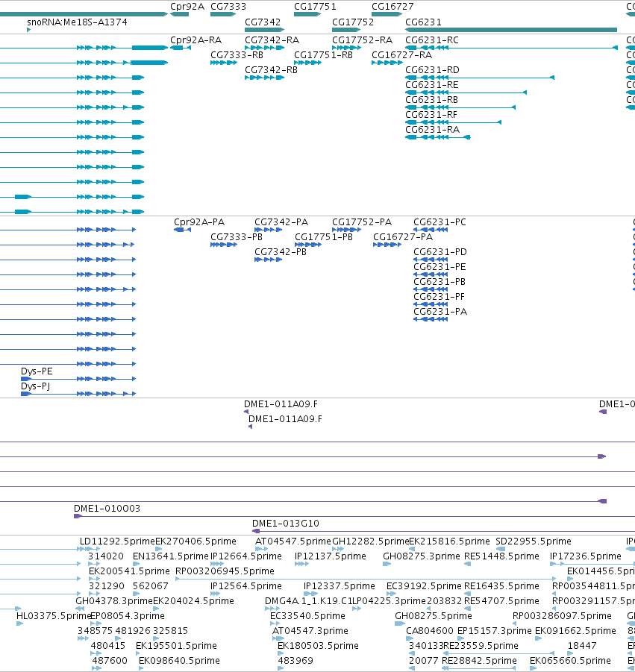Open the Cpr92A-RA transcript label
This screenshot has height=672, width=635.
(x=196, y=40)
